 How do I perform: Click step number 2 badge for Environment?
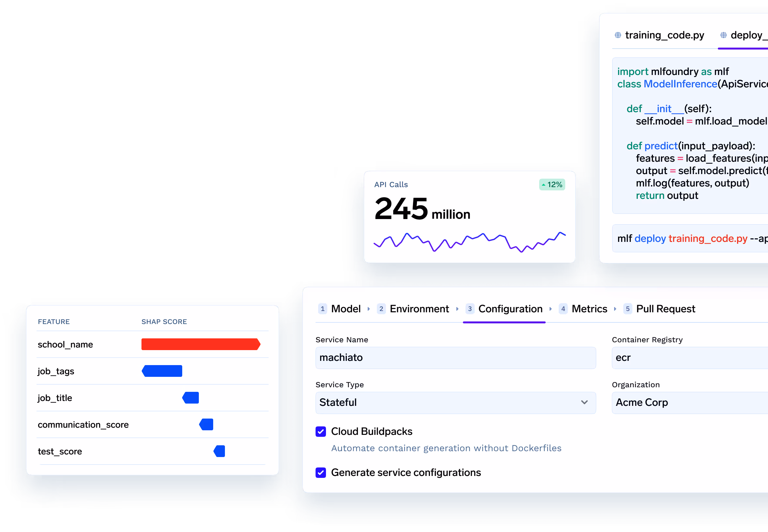pyautogui.click(x=381, y=309)
